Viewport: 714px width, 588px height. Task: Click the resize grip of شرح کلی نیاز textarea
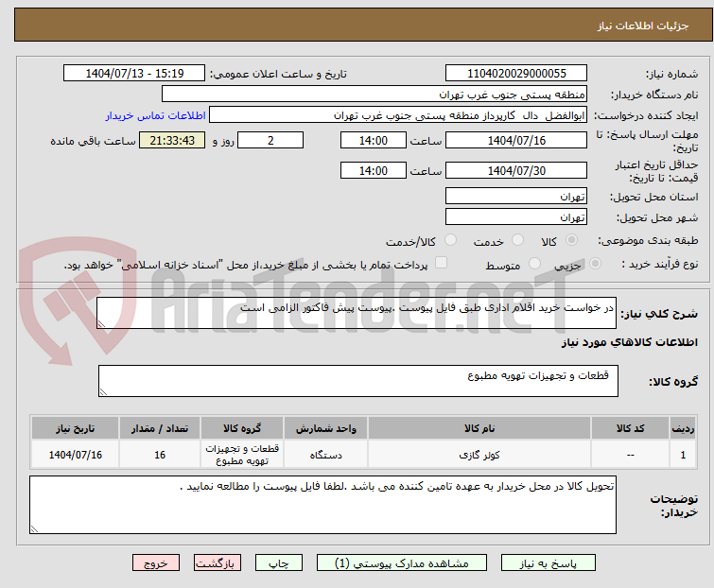101,323
